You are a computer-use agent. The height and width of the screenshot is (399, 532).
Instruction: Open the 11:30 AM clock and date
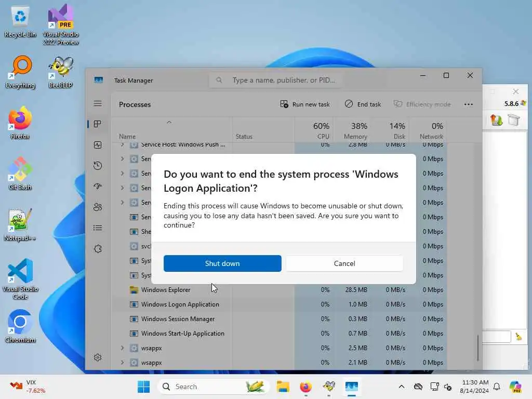click(x=475, y=387)
